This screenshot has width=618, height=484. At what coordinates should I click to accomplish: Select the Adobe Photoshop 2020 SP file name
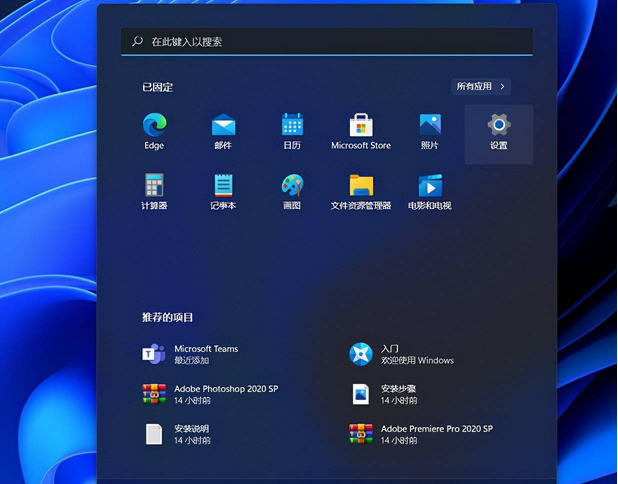coord(226,389)
